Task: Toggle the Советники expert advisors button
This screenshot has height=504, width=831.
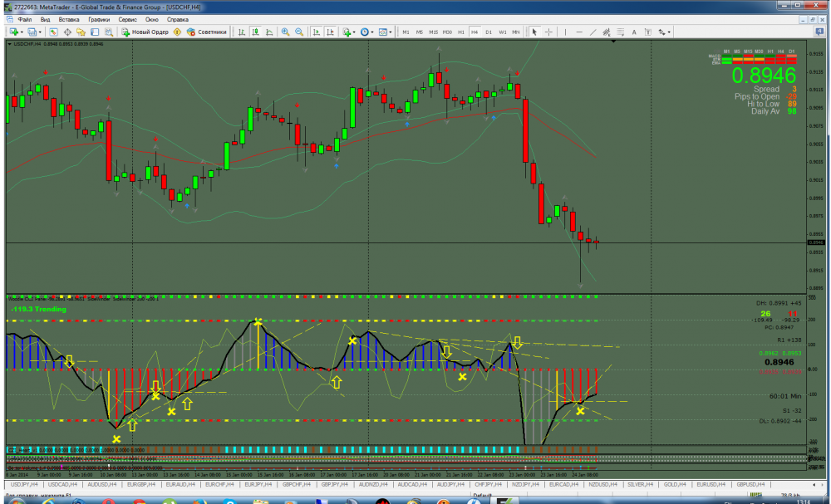Action: 206,32
